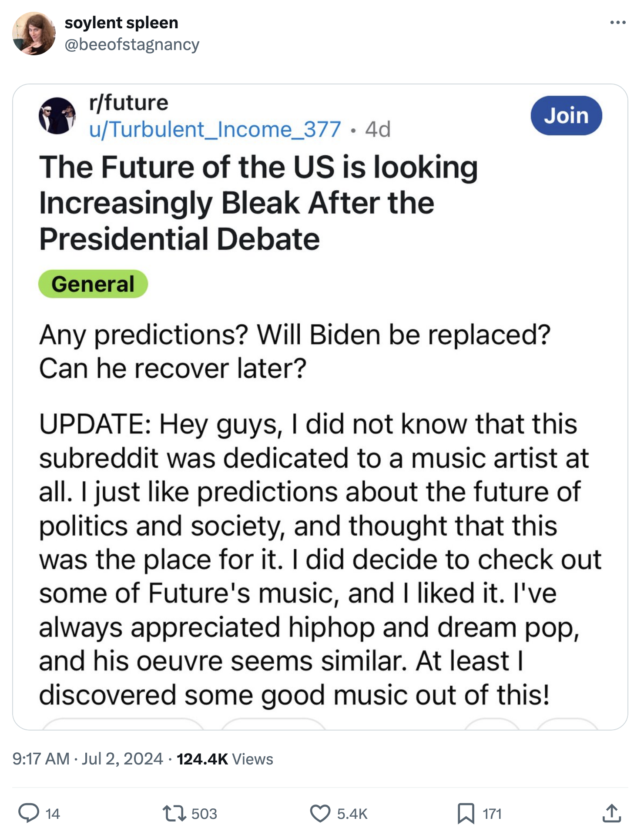Open soylent spleen's profile picture

click(34, 34)
